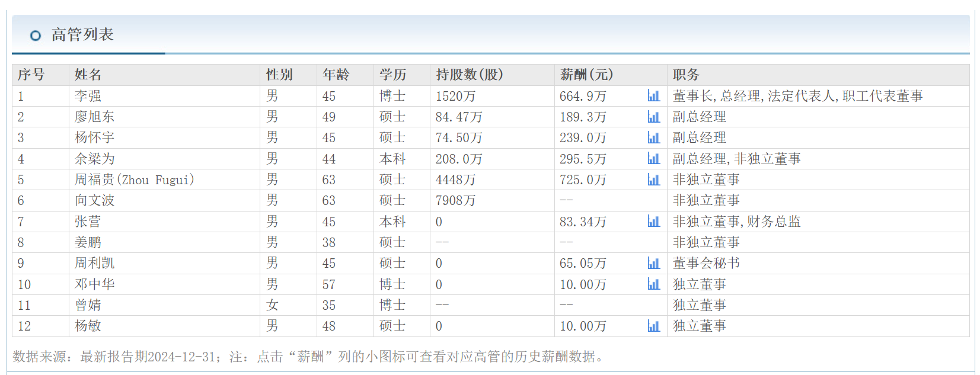This screenshot has width=980, height=375.
Task: Select the name 周福贵(Zhou Fugui)
Action: pyautogui.click(x=135, y=180)
